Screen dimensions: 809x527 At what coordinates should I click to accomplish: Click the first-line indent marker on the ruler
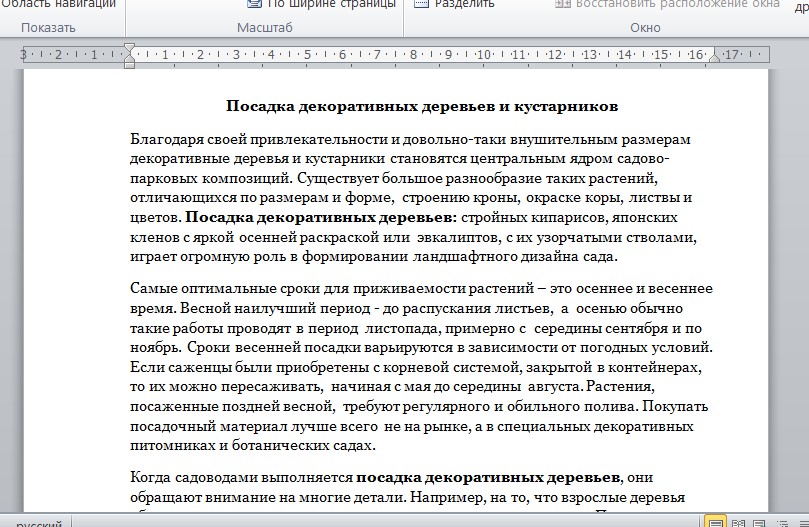point(130,48)
